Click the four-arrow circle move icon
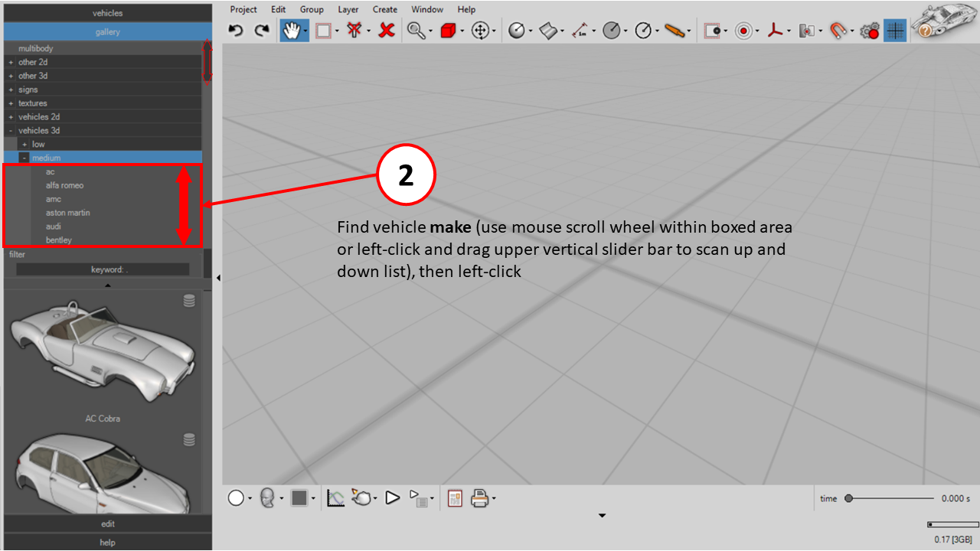This screenshot has height=551, width=980. click(481, 31)
